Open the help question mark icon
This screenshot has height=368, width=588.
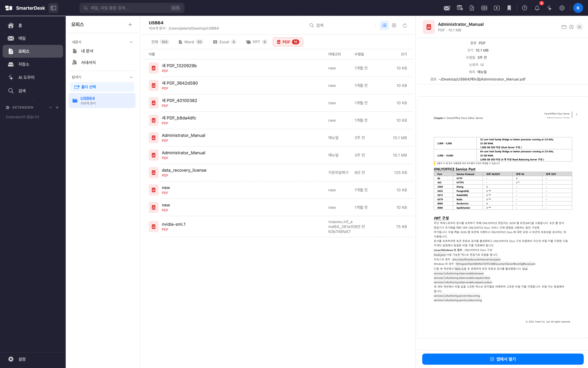525,8
